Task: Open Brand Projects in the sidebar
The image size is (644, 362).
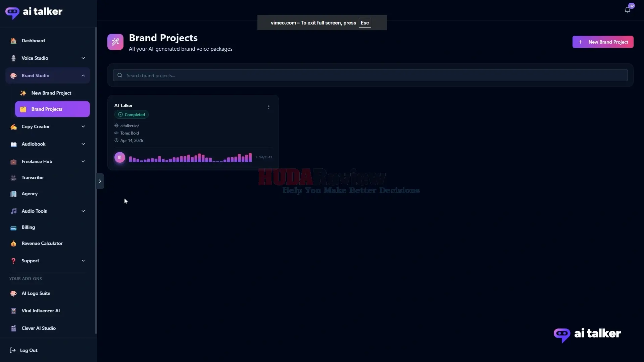Action: (52, 109)
